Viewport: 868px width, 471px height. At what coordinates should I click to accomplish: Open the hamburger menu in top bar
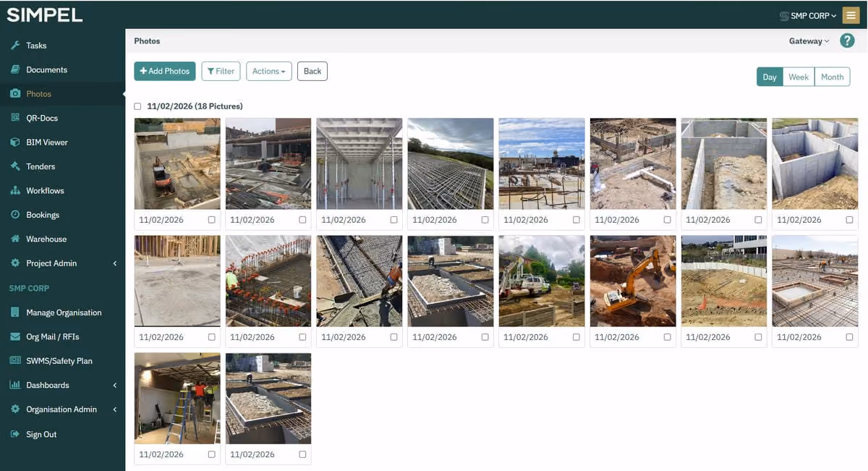851,15
